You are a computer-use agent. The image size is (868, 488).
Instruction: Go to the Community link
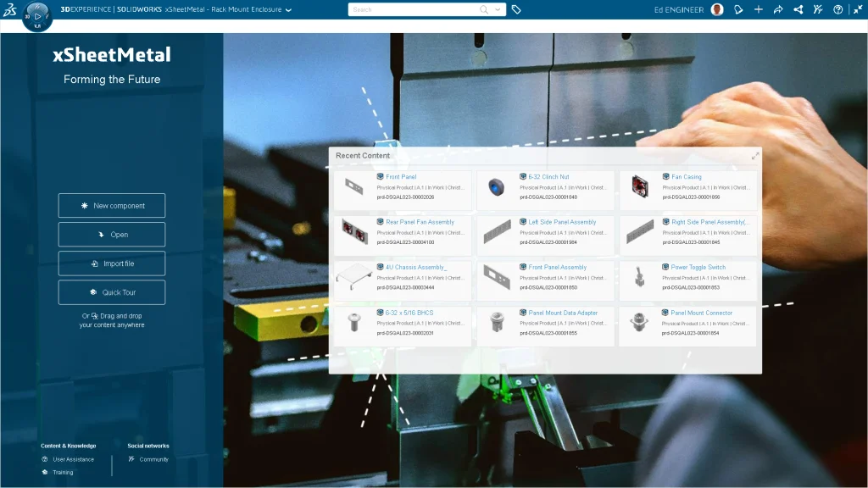click(x=153, y=459)
